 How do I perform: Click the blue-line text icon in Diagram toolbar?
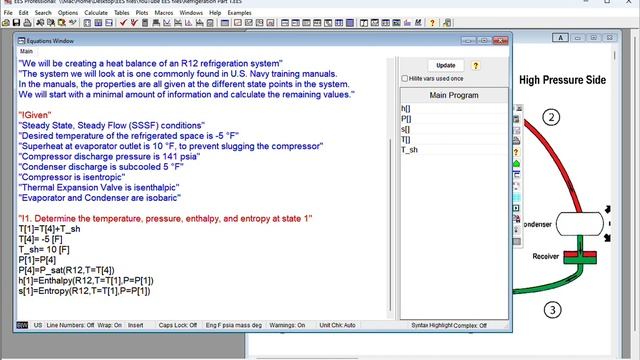516,174
